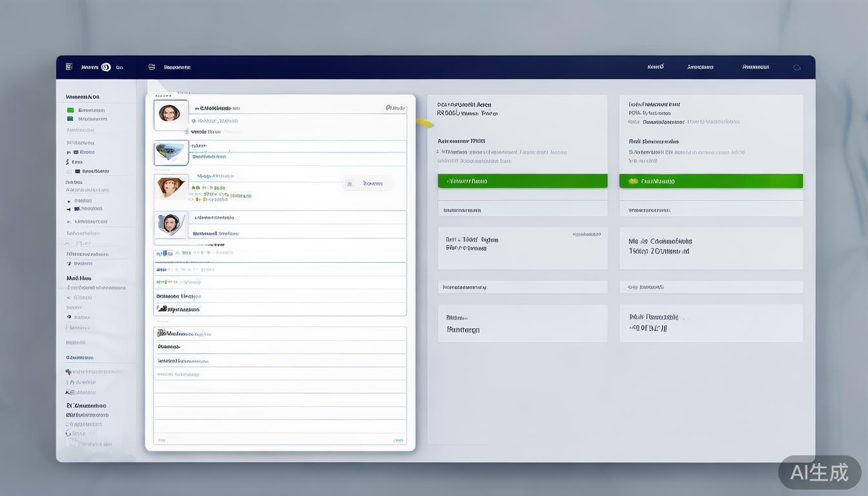Click the yellow icon inside the green button
868x496 pixels.
pos(633,181)
